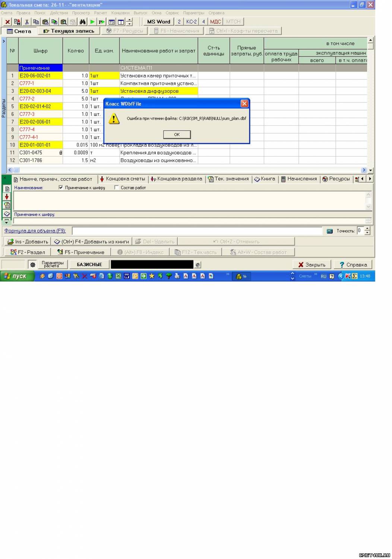392x559 pixels.
Task: Click the copy icon right of scissors
Action: (36, 22)
